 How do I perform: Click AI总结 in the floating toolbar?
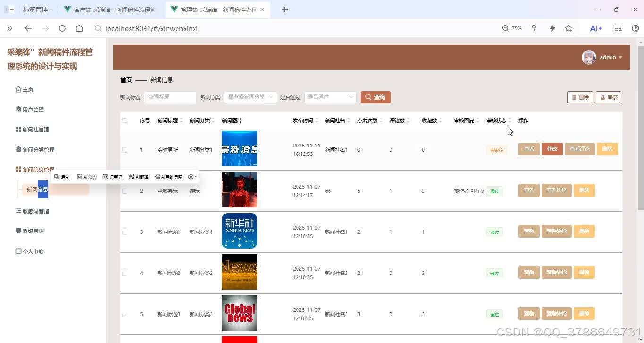pos(86,177)
